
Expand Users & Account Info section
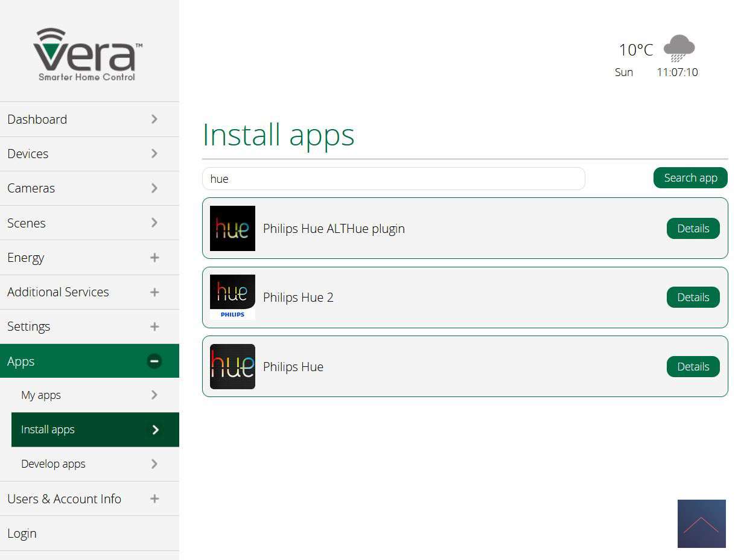coord(154,498)
